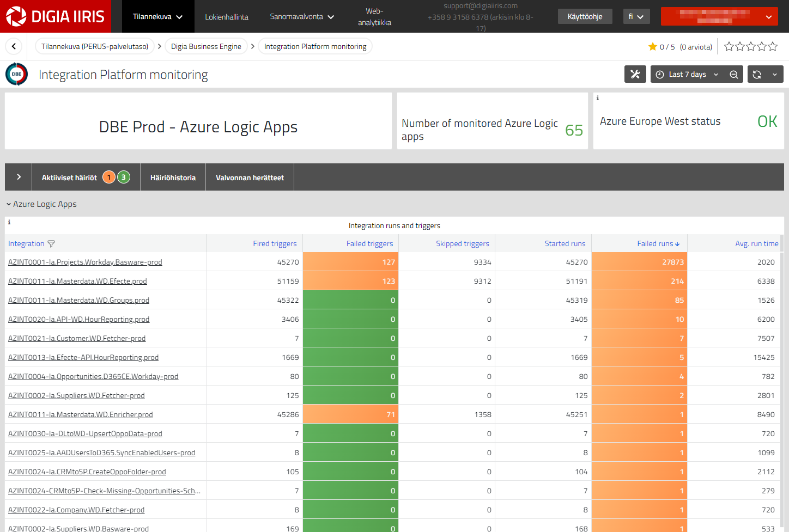Rate dashboard with the third empty star

click(751, 47)
